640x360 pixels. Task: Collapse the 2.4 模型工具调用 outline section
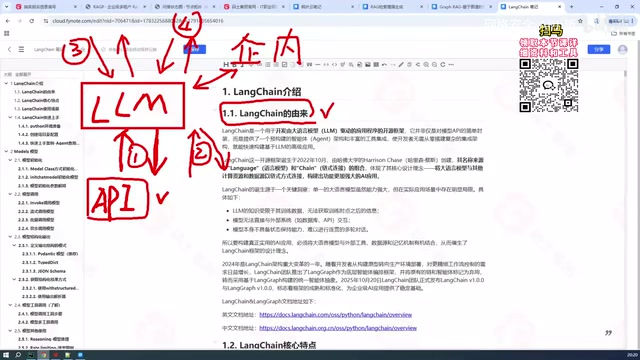tap(10, 305)
